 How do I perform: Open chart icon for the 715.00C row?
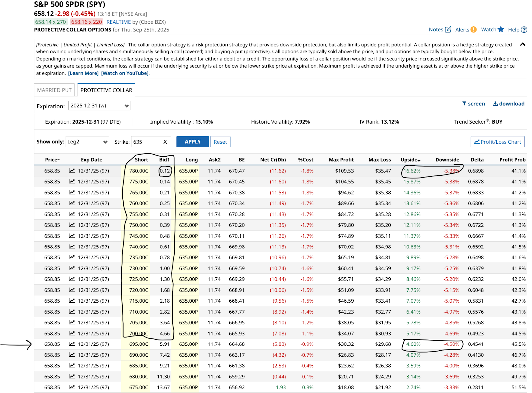(x=72, y=301)
